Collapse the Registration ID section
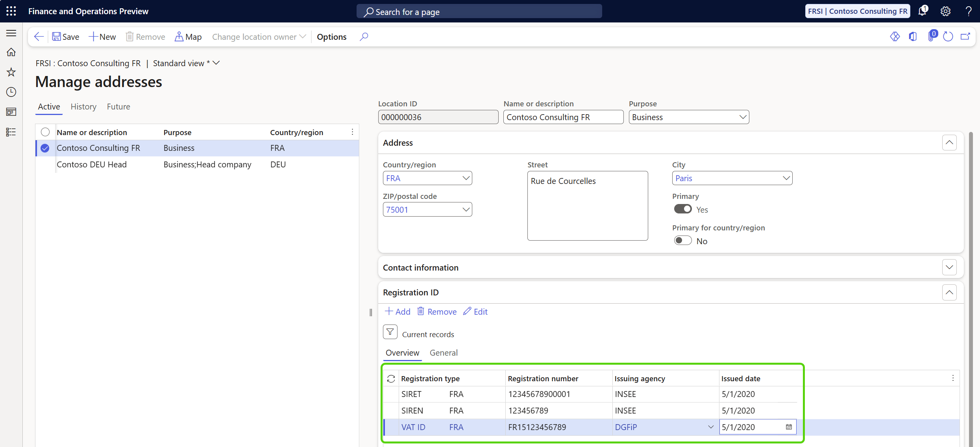Image resolution: width=980 pixels, height=447 pixels. point(949,292)
